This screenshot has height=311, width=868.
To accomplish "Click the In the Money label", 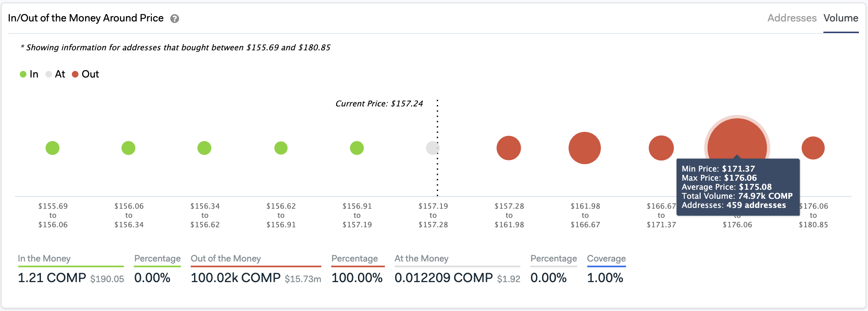I will click(44, 259).
